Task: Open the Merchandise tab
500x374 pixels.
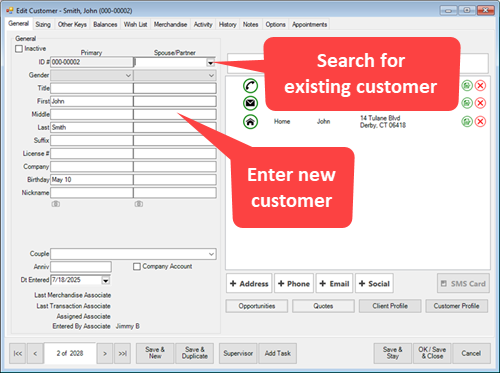Action: coord(170,24)
